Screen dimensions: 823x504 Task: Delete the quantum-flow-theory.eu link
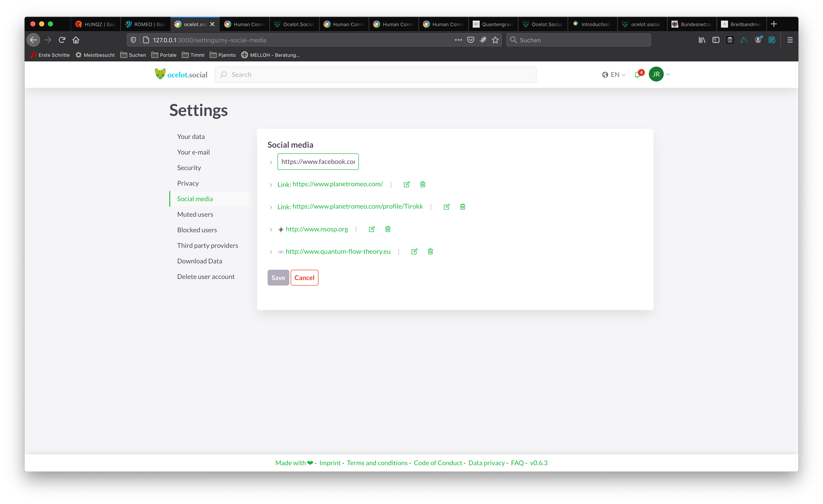[x=430, y=251]
